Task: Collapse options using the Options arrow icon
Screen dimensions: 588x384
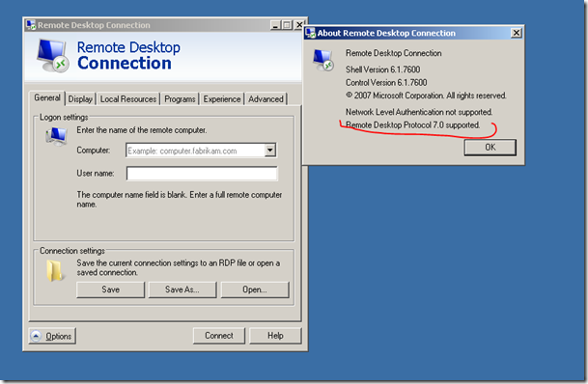Action: pos(36,336)
